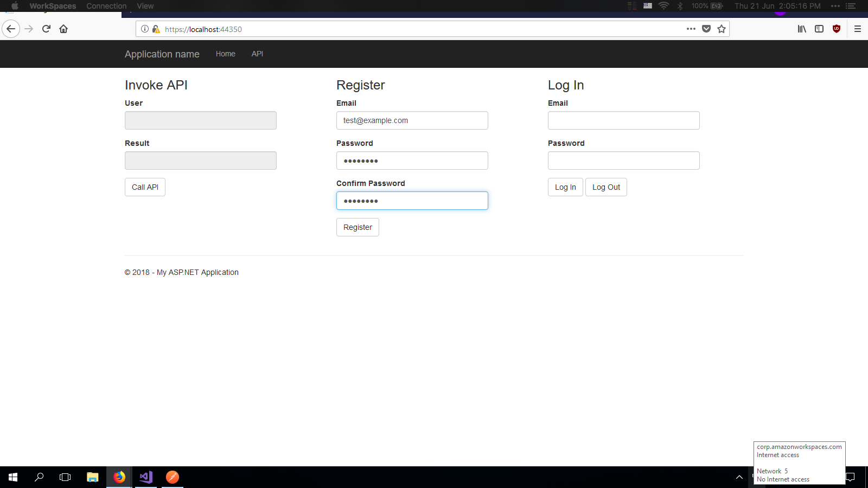Viewport: 868px width, 488px height.
Task: Open the Firefox Library panel
Action: click(x=801, y=29)
